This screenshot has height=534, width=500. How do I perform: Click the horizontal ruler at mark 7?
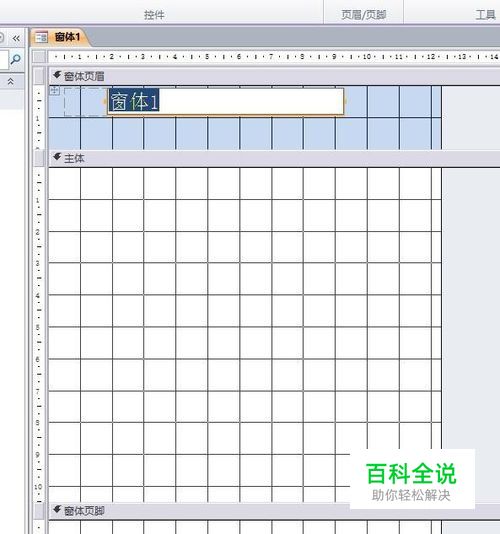tap(271, 57)
